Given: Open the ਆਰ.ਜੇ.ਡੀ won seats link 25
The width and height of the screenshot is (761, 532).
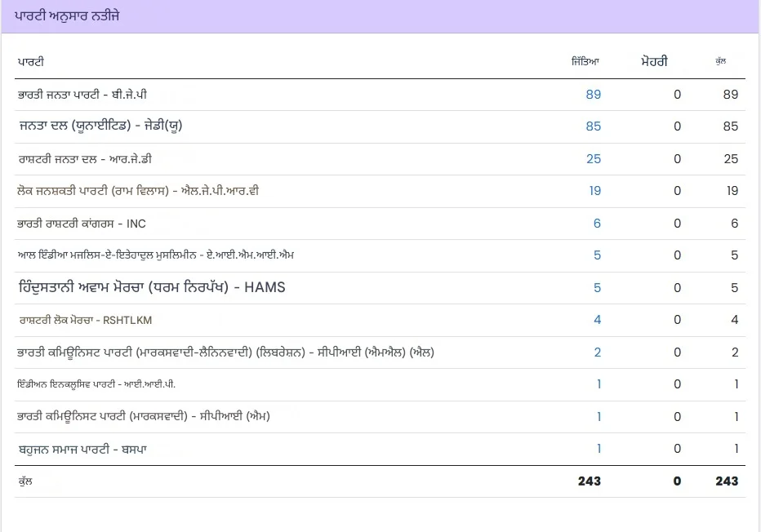Looking at the screenshot, I should [x=593, y=158].
